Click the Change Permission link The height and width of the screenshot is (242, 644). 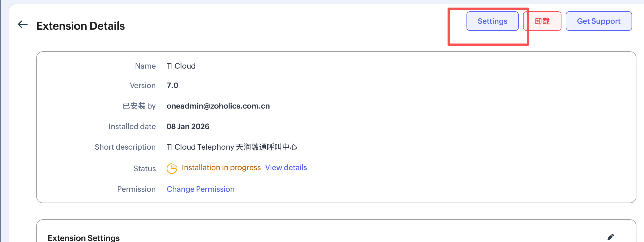click(x=201, y=189)
